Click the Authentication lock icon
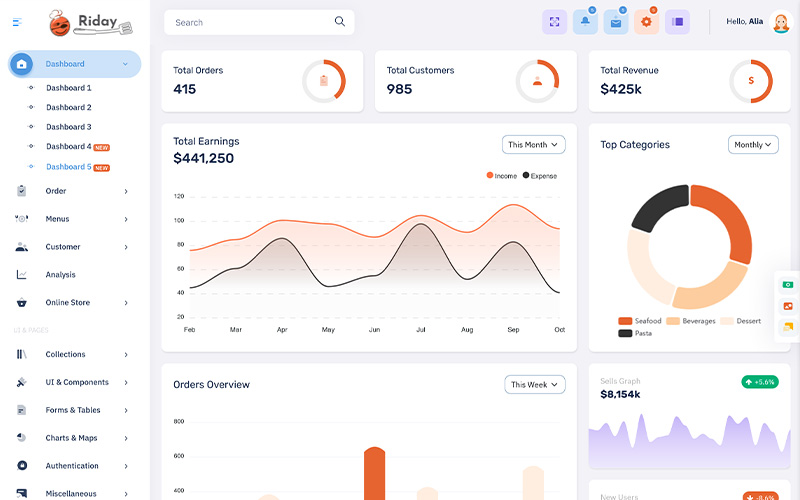The image size is (800, 500). [x=22, y=465]
